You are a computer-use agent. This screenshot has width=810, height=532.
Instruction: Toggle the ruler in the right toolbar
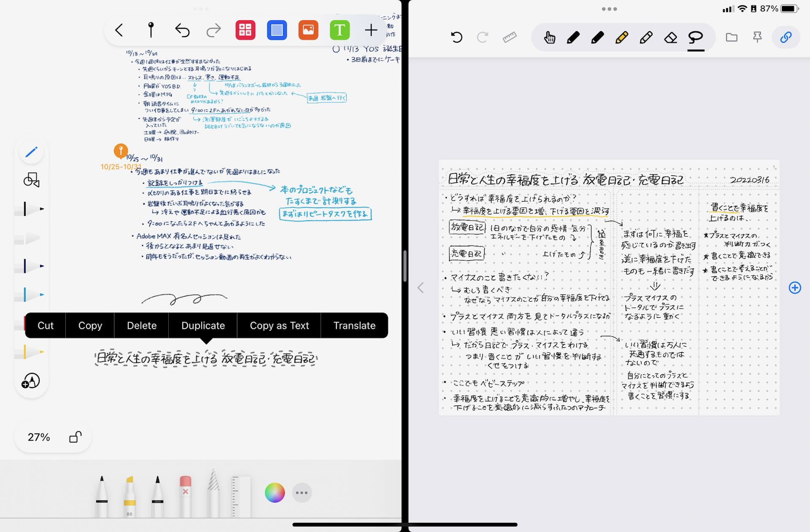pos(510,38)
